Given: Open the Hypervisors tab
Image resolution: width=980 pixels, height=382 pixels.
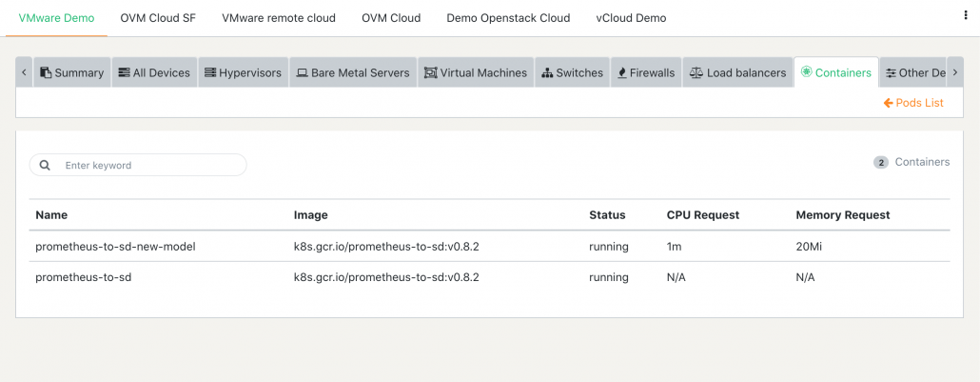Looking at the screenshot, I should 244,72.
